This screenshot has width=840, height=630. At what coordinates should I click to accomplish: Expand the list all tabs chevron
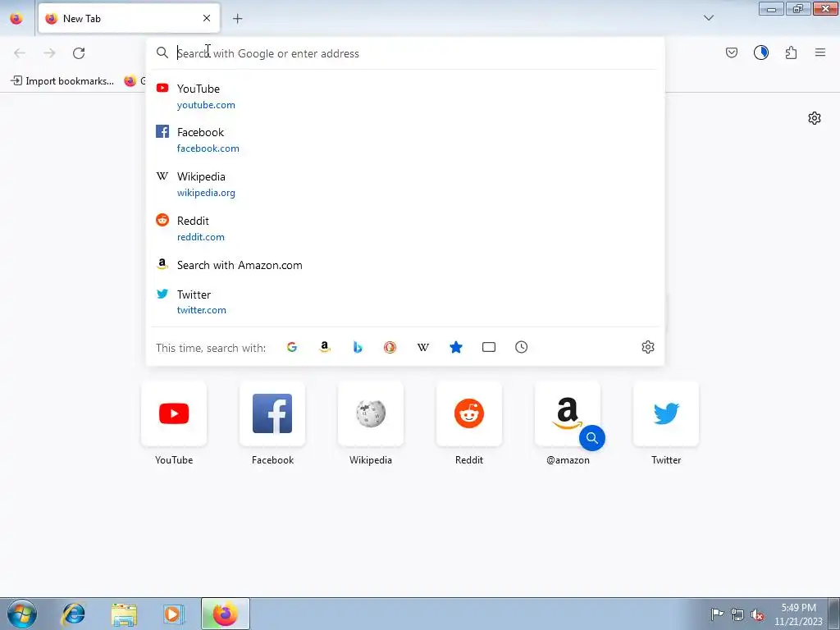pyautogui.click(x=708, y=18)
